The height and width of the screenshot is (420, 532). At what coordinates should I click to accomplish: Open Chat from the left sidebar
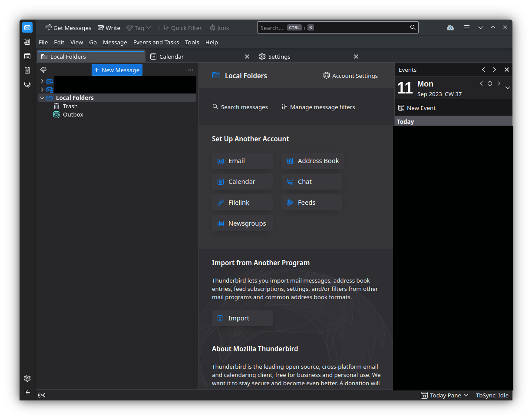coord(27,84)
